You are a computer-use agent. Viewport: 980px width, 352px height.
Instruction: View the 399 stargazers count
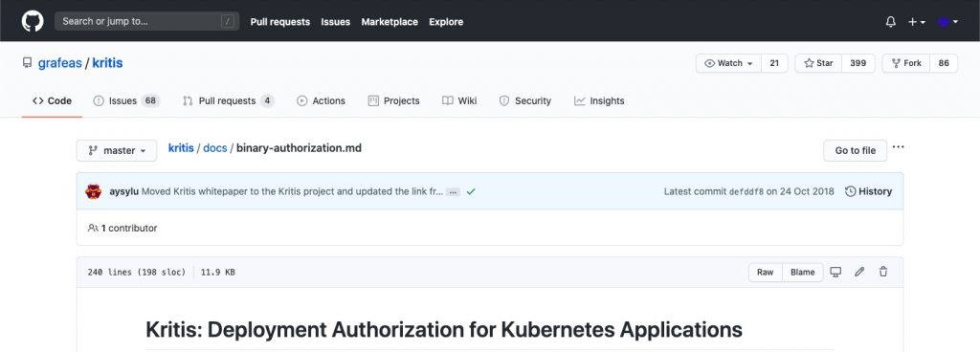coord(858,63)
